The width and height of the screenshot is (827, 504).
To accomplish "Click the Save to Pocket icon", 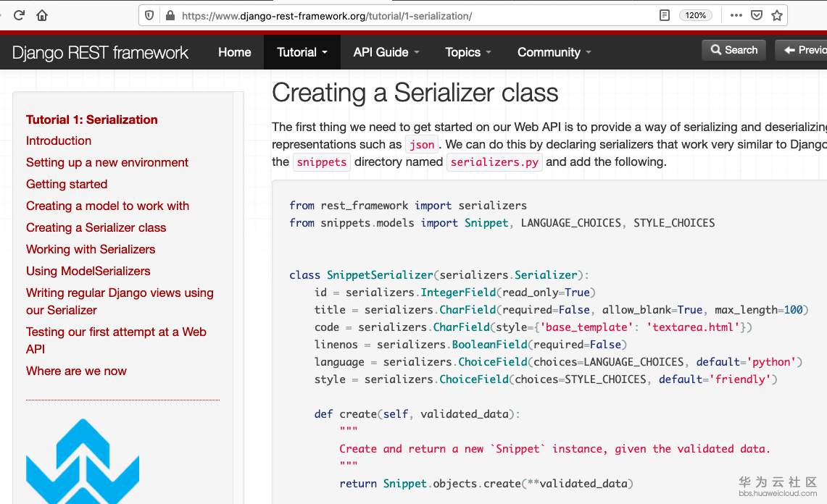I will (756, 15).
